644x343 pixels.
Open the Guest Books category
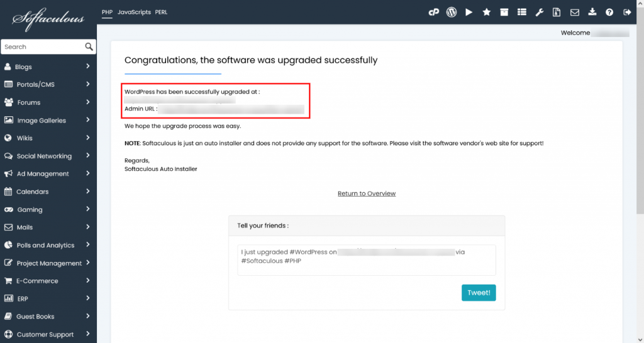coord(48,317)
